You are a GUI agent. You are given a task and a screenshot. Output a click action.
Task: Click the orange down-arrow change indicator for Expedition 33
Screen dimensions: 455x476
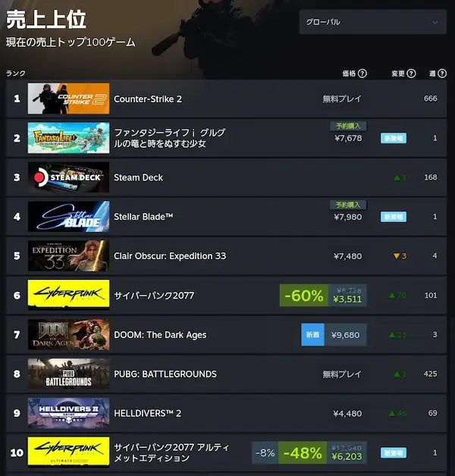pos(400,256)
